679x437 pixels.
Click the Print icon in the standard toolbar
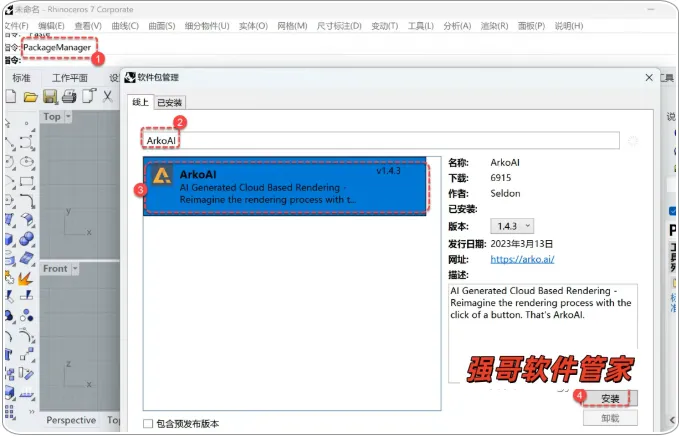click(x=69, y=96)
